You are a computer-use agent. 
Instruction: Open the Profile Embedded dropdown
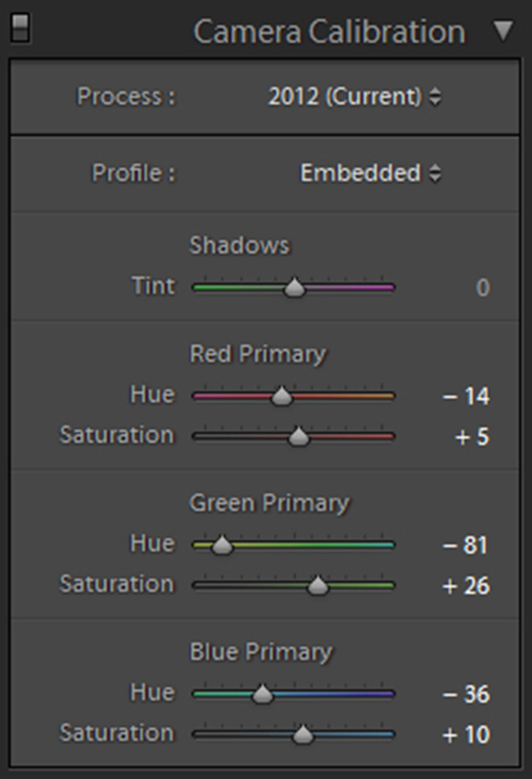click(x=370, y=173)
